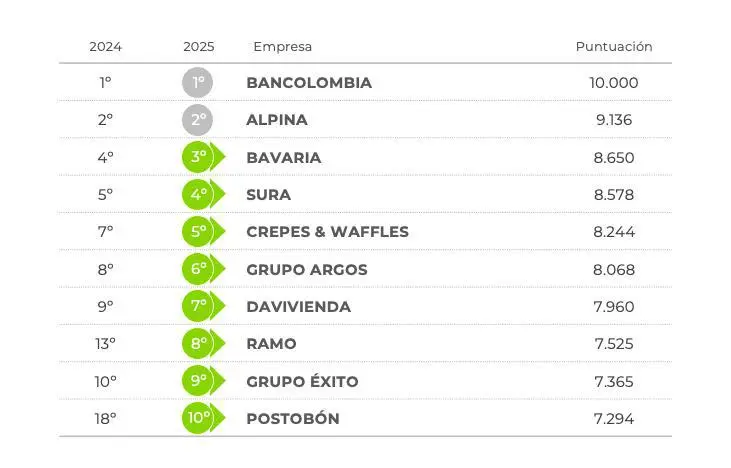The width and height of the screenshot is (731, 468).
Task: Click the 2025 column header
Action: pyautogui.click(x=199, y=47)
